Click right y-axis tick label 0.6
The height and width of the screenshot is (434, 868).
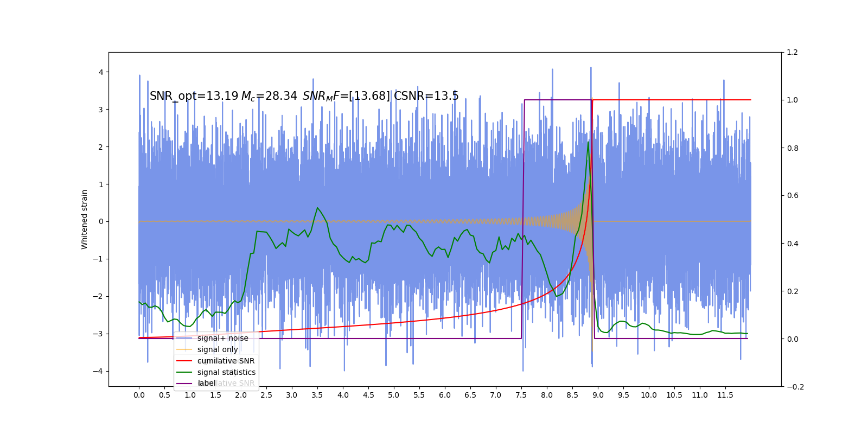pyautogui.click(x=793, y=196)
